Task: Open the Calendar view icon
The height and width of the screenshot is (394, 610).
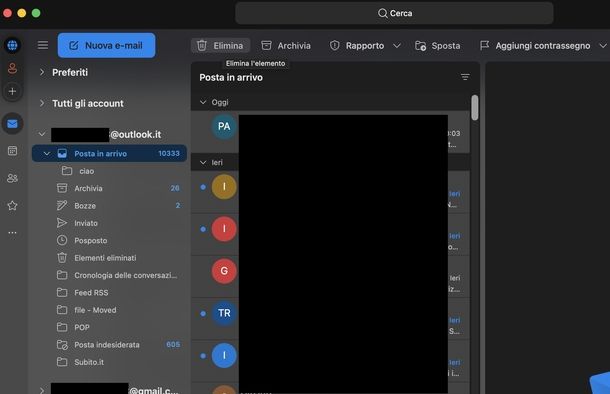Action: pos(12,151)
